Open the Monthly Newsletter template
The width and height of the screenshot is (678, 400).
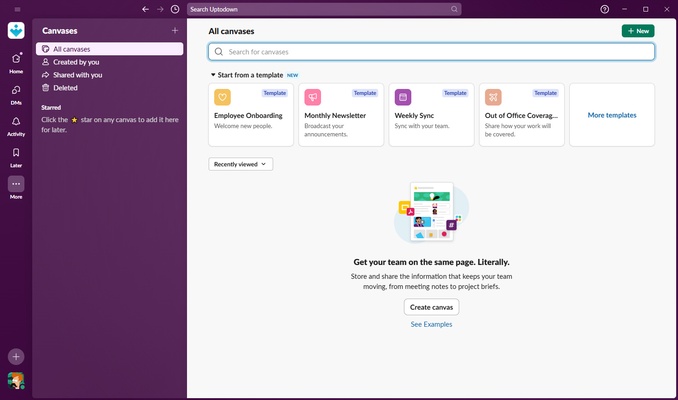point(341,115)
